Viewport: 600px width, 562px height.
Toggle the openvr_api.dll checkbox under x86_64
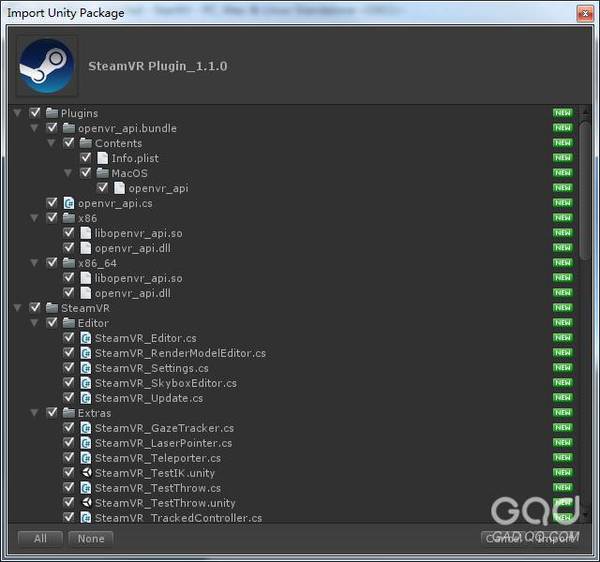pyautogui.click(x=68, y=293)
